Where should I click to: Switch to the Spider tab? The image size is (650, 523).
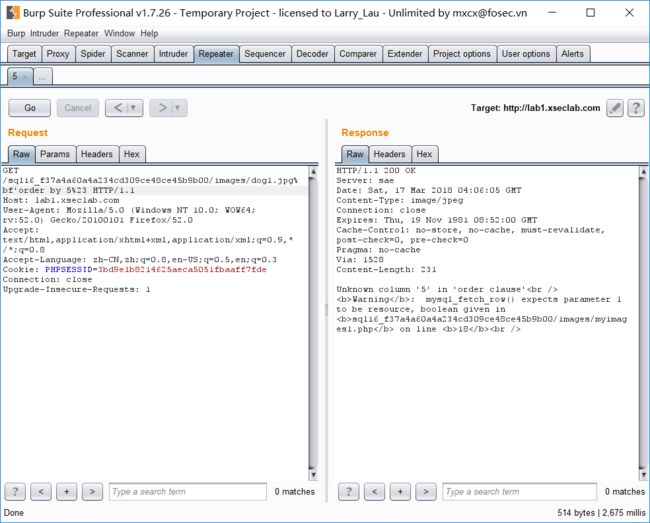(x=93, y=54)
